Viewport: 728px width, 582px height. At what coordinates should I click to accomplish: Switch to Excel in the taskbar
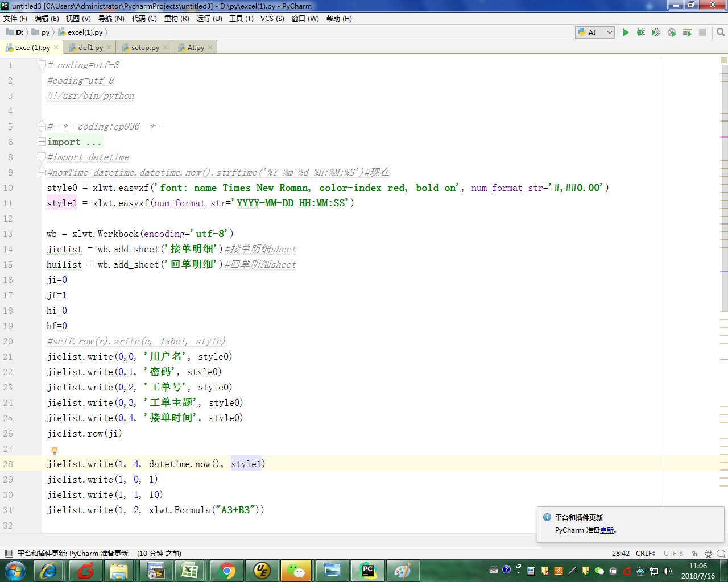point(189,571)
